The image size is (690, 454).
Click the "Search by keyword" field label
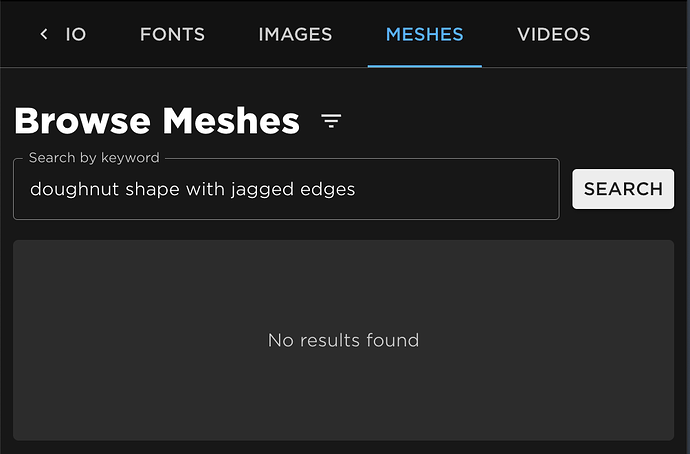94,158
